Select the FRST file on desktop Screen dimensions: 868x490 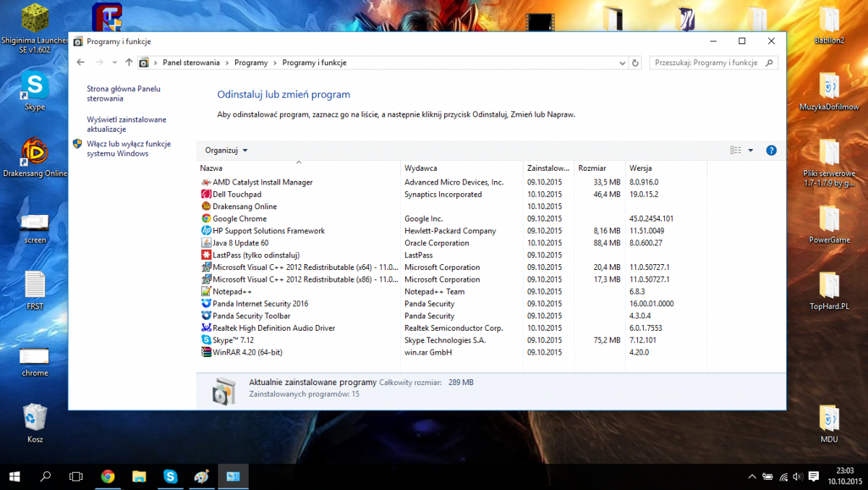tap(35, 291)
